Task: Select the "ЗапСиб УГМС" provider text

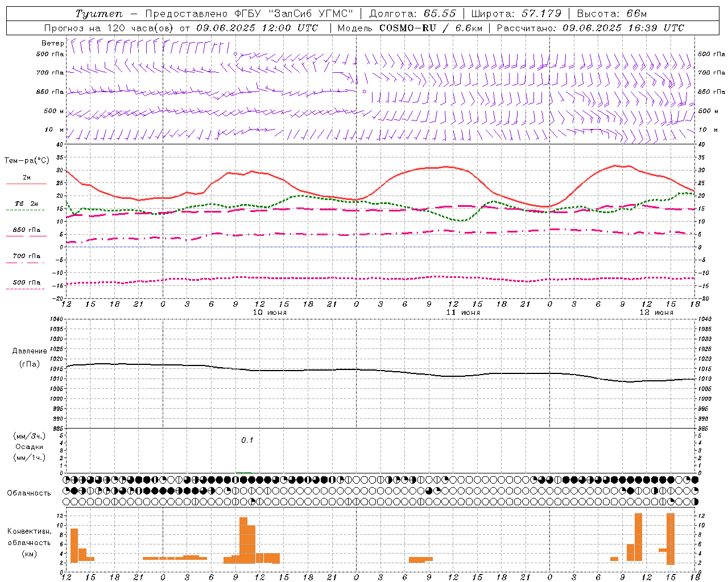Action: tap(311, 14)
